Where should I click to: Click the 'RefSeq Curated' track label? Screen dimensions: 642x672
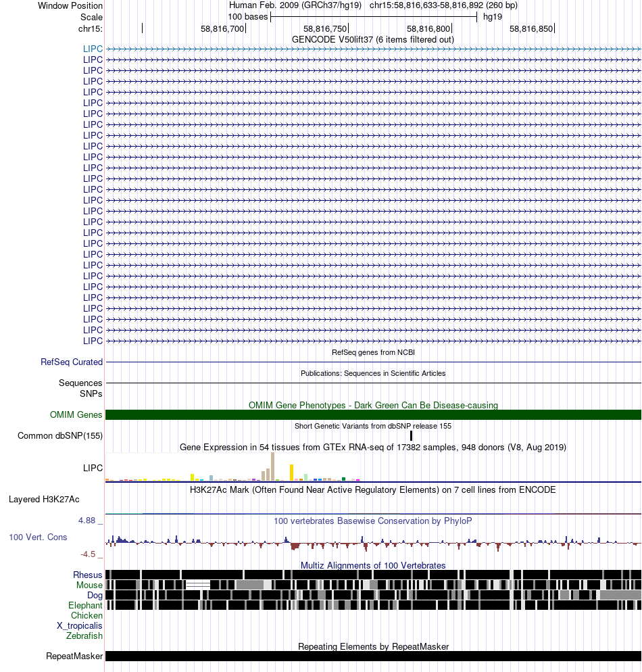click(72, 362)
